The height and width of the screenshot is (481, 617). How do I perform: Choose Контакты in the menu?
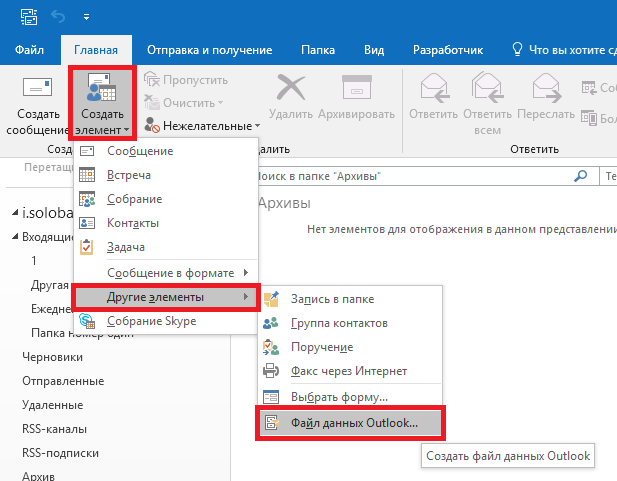click(x=166, y=223)
